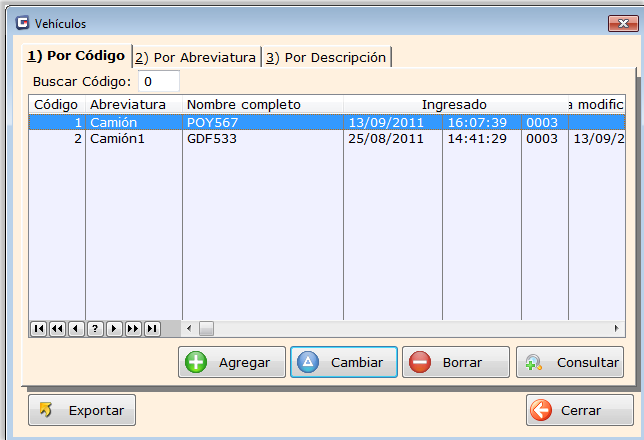This screenshot has height=440, width=644.
Task: Jump to last record navigation button
Action: click(152, 328)
